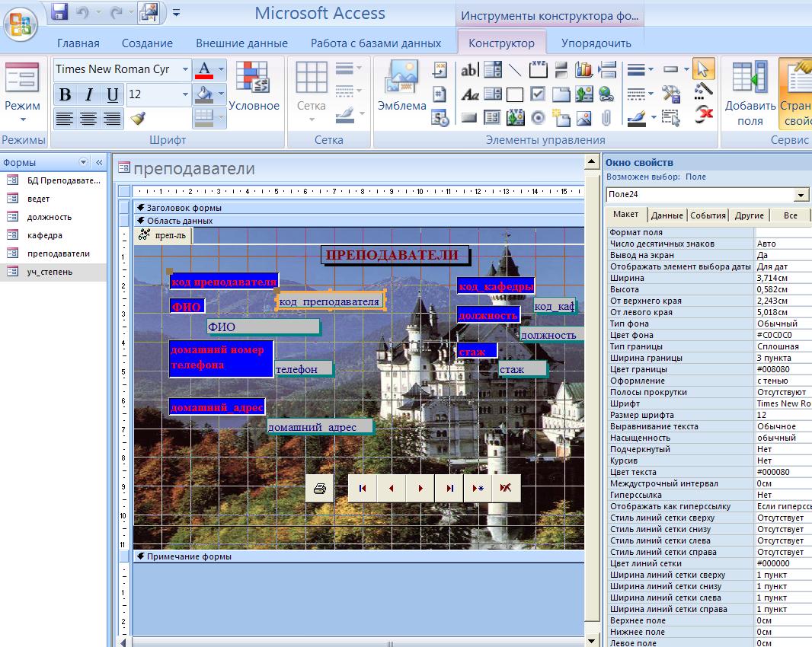812x647 pixels.
Task: Select the first-record button on the form
Action: point(363,488)
